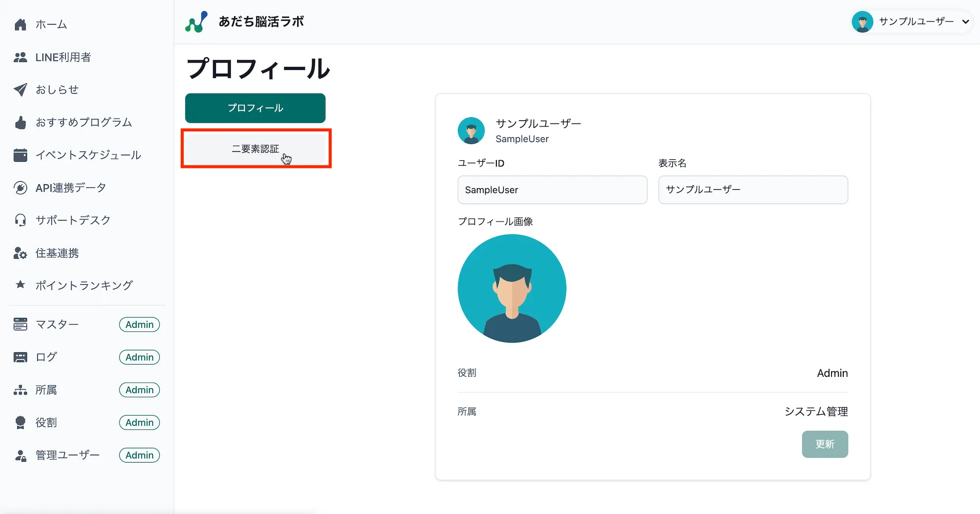980x514 pixels.
Task: Click the Admin badge next to ログ
Action: [x=140, y=357]
